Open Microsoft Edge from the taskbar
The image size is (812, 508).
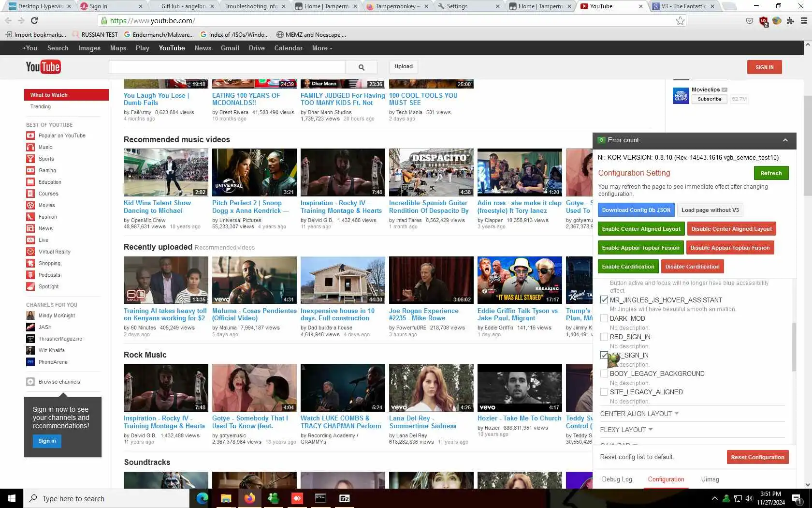point(202,498)
